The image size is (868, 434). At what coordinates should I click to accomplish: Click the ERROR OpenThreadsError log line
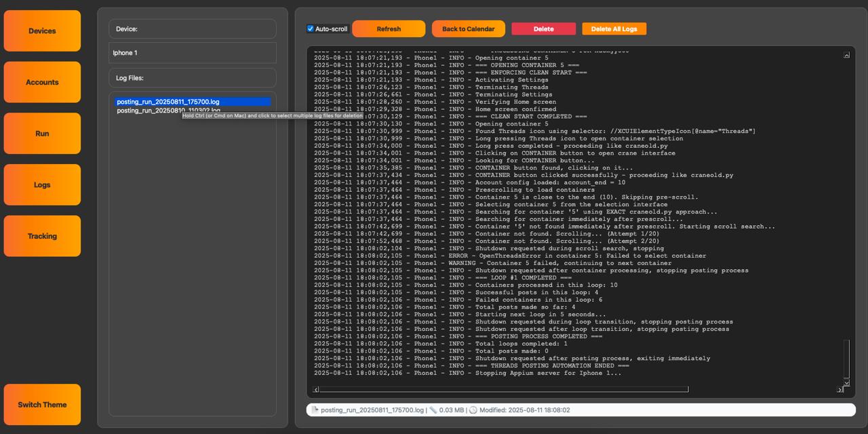pyautogui.click(x=510, y=256)
